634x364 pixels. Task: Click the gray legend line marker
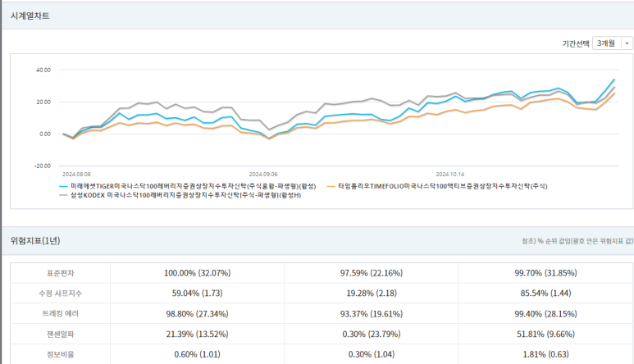[63, 196]
